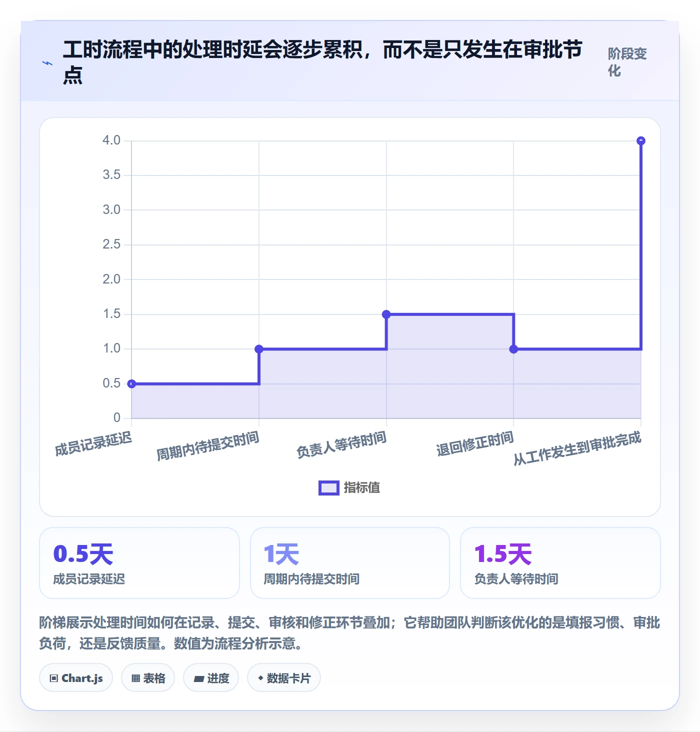Click the x-axis label 周期内待提交时间
The height and width of the screenshot is (732, 700).
click(208, 446)
